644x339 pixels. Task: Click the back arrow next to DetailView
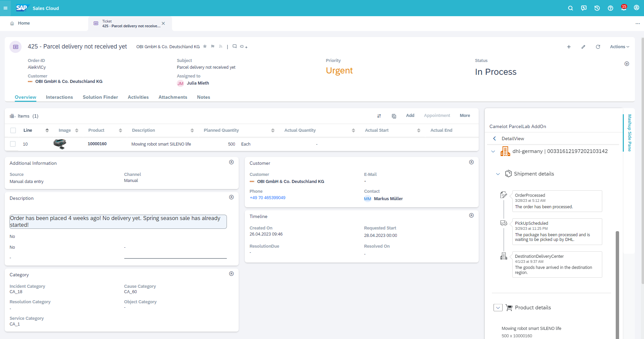494,138
